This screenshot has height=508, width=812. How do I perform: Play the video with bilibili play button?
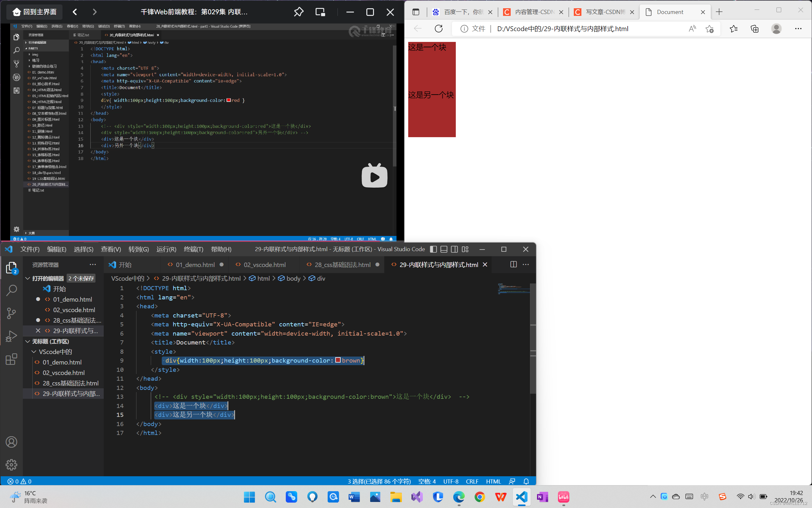375,175
